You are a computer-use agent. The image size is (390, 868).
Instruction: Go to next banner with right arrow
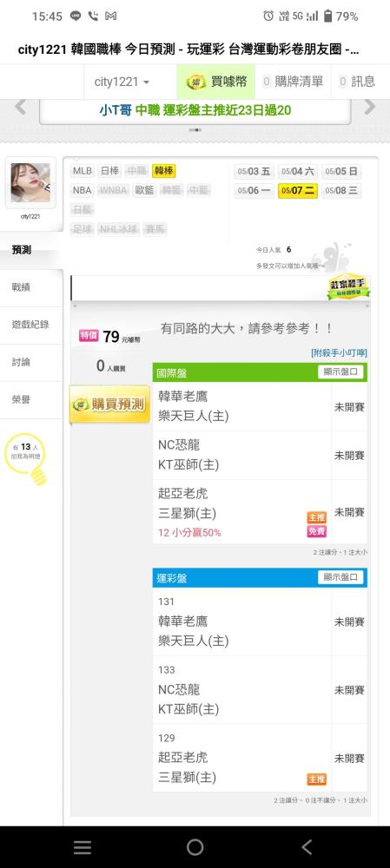pos(369,107)
